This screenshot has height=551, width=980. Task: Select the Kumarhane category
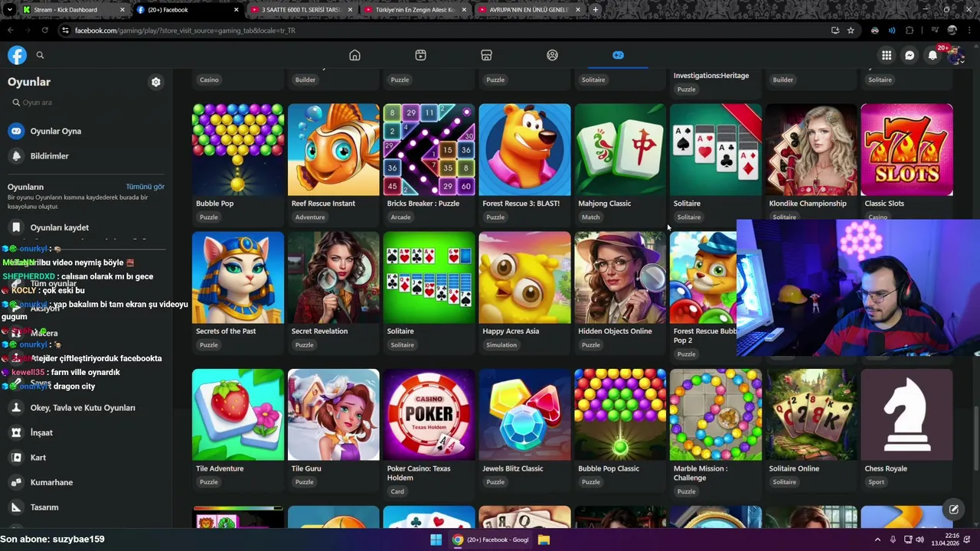pyautogui.click(x=86, y=483)
